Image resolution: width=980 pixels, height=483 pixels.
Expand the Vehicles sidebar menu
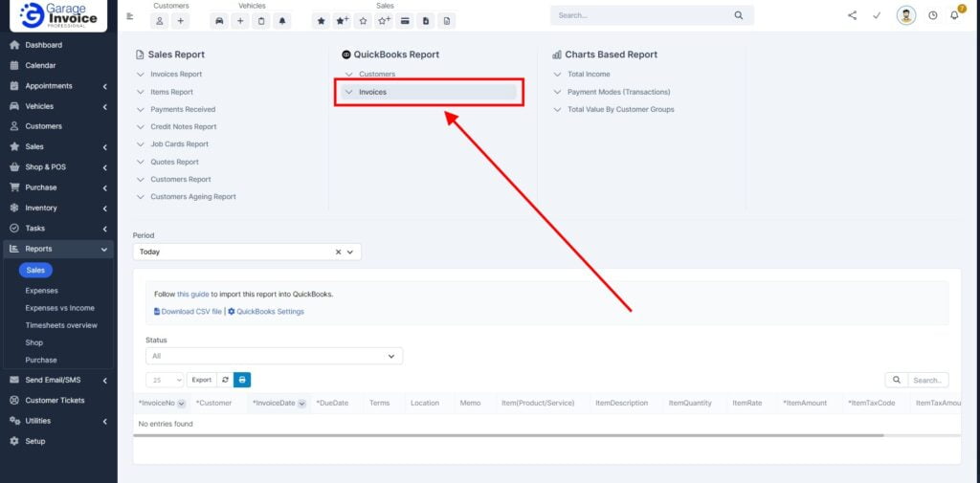coord(58,106)
